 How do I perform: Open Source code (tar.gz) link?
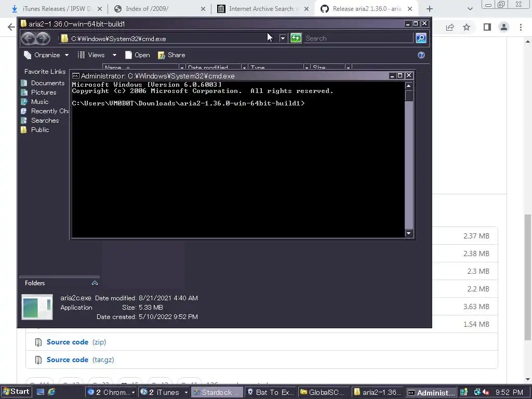(80, 360)
